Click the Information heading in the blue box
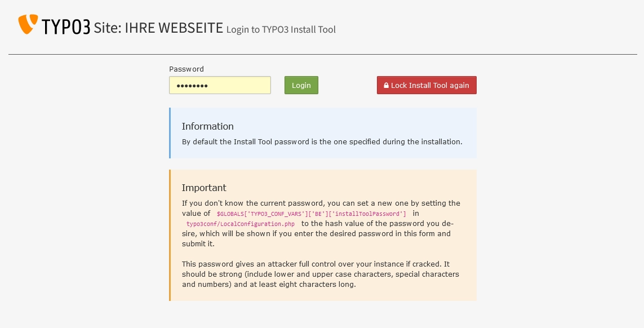 [x=207, y=126]
